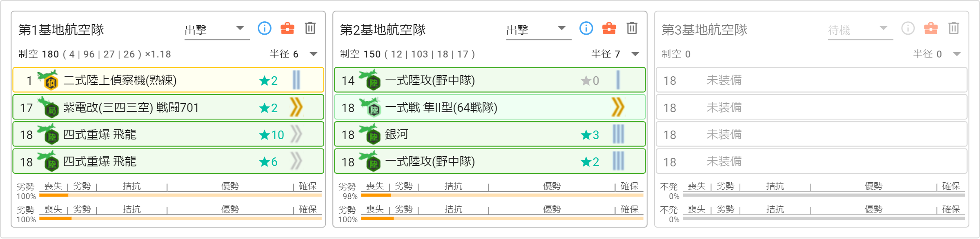Open the 出撃 mode dropdown of 第2基地航空隊
The height and width of the screenshot is (239, 980).
point(539,30)
